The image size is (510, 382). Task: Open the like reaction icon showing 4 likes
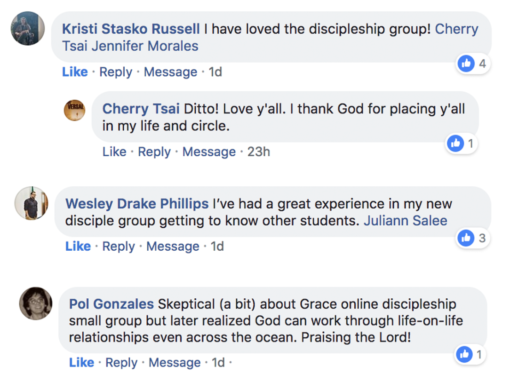click(466, 63)
